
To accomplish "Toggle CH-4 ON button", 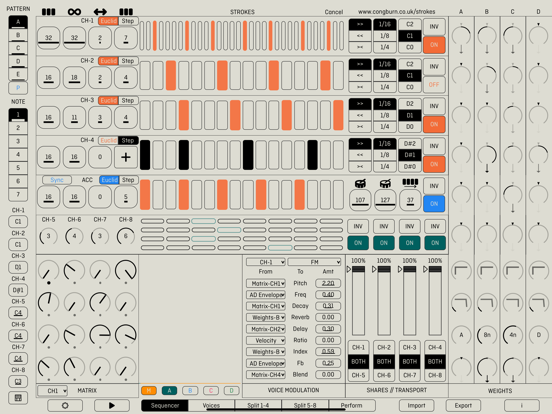I will click(x=434, y=164).
